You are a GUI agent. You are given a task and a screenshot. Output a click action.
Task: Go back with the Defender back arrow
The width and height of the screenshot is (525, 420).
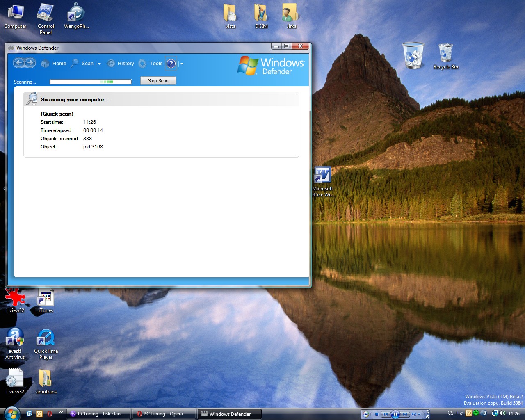(x=19, y=63)
